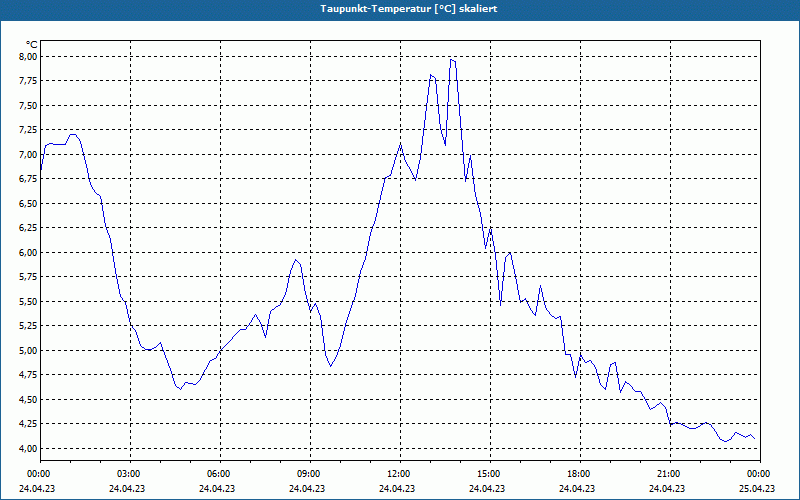Select the '4,00' y-axis label
This screenshot has height=500, width=800.
(x=29, y=448)
